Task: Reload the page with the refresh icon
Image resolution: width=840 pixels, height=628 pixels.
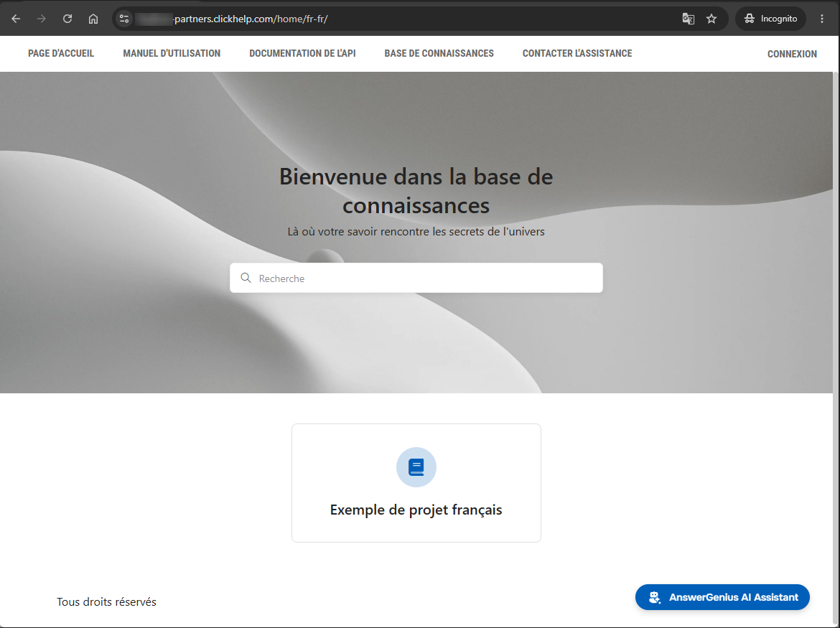Action: (x=67, y=19)
